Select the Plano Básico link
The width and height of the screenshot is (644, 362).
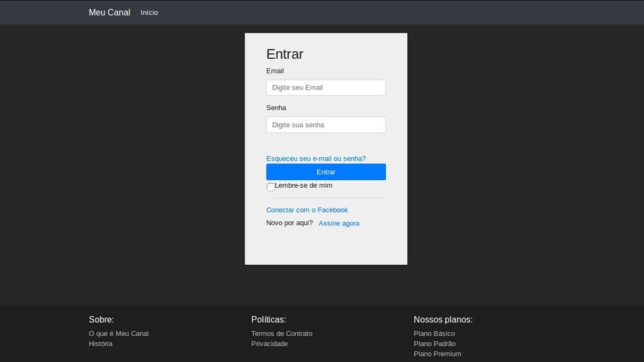434,333
